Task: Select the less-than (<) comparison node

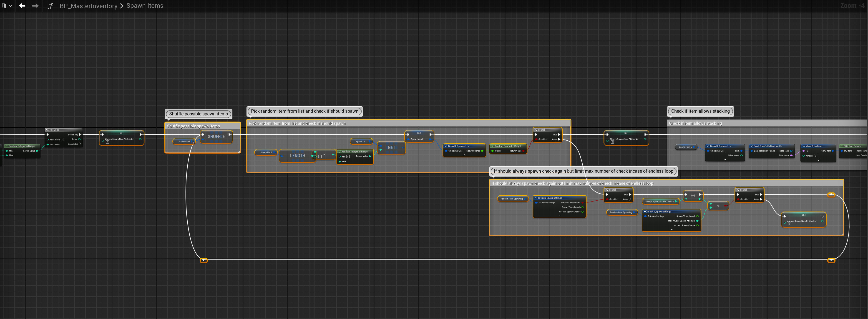Action: (718, 206)
